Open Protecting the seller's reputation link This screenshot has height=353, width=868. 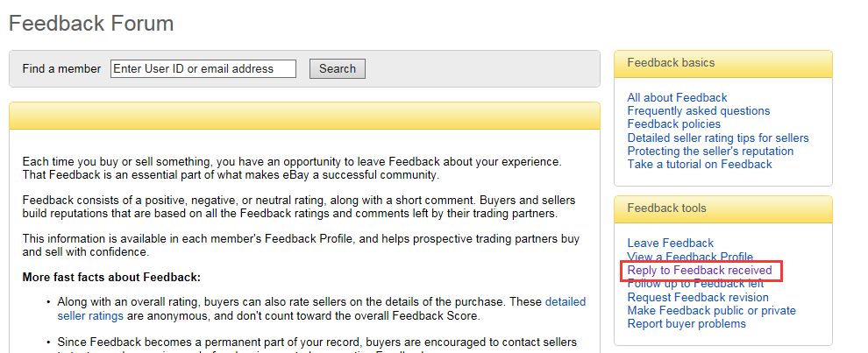pyautogui.click(x=710, y=151)
